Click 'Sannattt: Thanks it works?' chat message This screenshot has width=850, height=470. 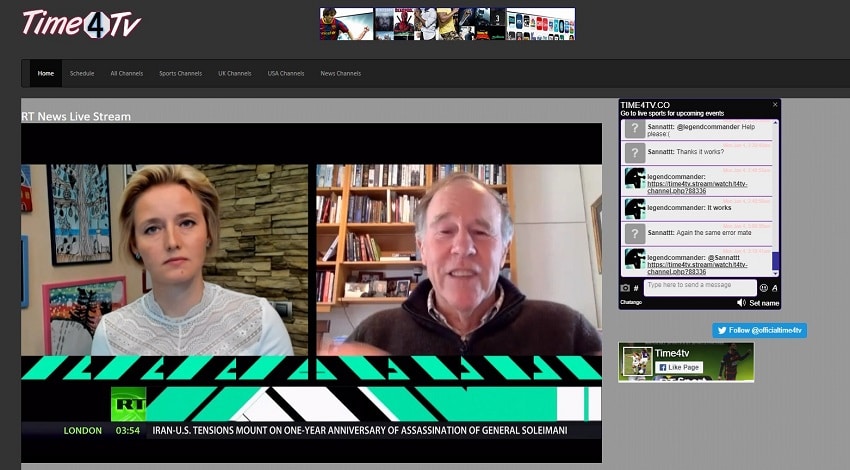(x=686, y=152)
